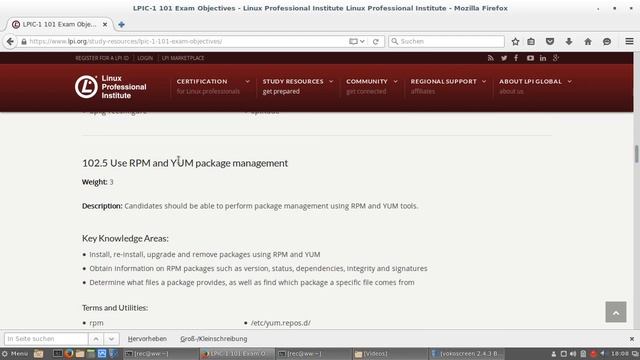640x360 pixels.
Task: Jump to previous find match arrow
Action: [96, 339]
